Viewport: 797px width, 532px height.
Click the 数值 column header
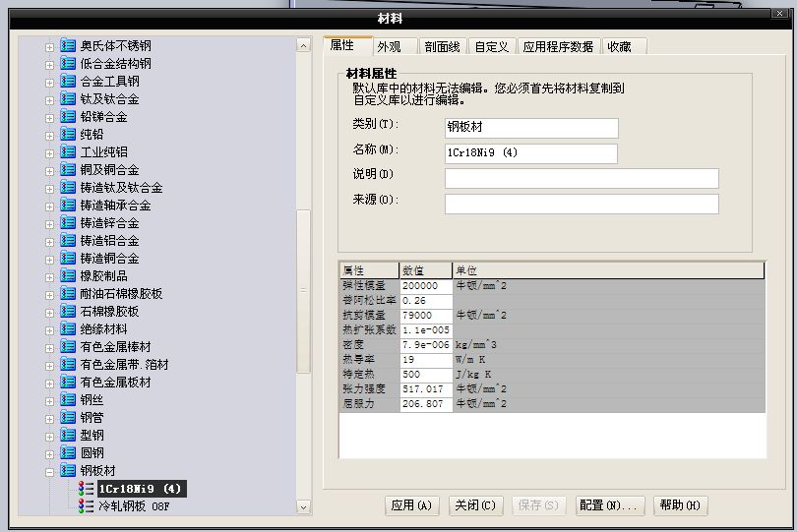[x=425, y=270]
